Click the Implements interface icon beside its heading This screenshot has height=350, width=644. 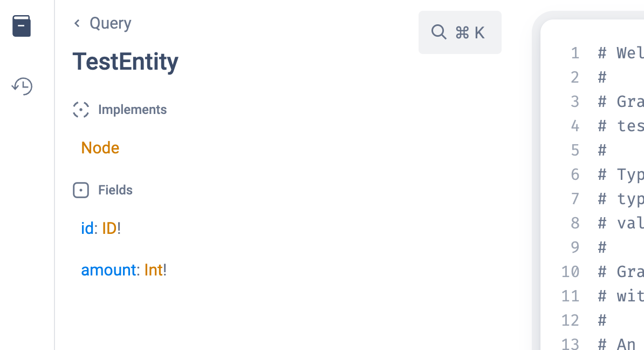81,110
